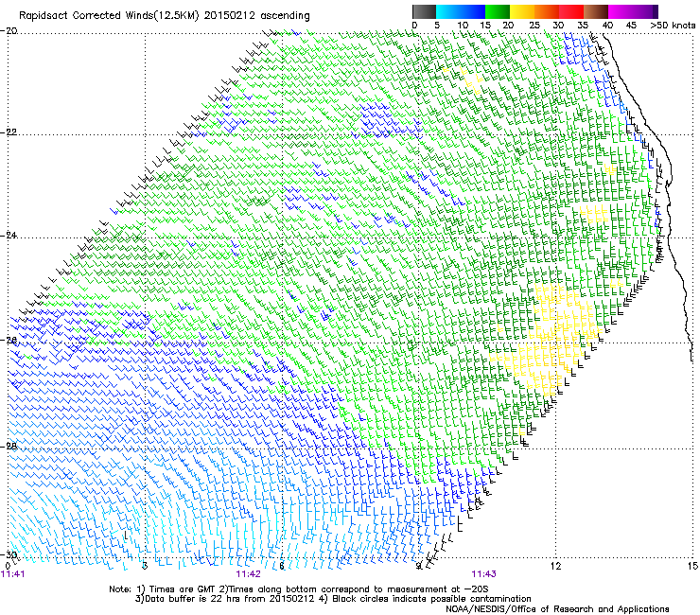Screen dimensions: 700x615
Task: Click the '-28' latitude axis label
Action: (x=9, y=446)
